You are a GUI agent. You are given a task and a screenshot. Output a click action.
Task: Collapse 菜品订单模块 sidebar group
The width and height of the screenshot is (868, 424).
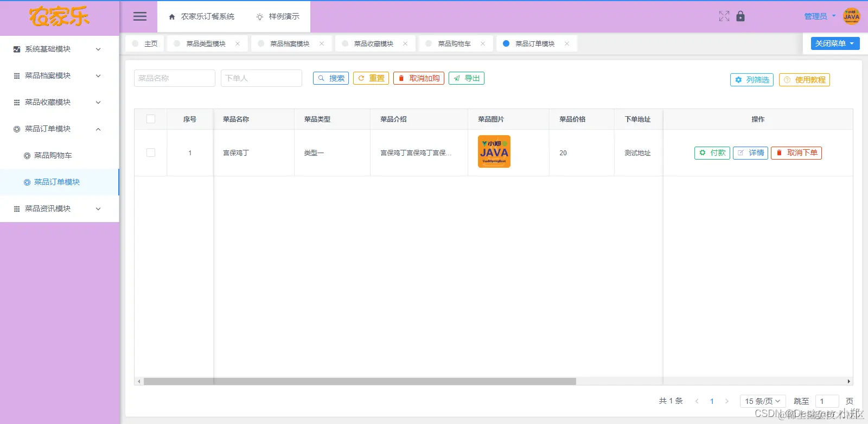(x=60, y=129)
